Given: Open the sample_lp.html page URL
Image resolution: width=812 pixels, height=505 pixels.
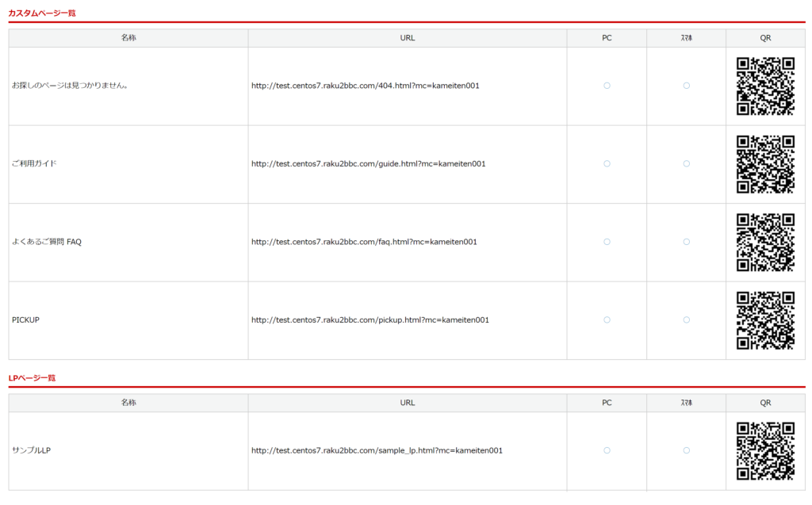Looking at the screenshot, I should tap(377, 450).
